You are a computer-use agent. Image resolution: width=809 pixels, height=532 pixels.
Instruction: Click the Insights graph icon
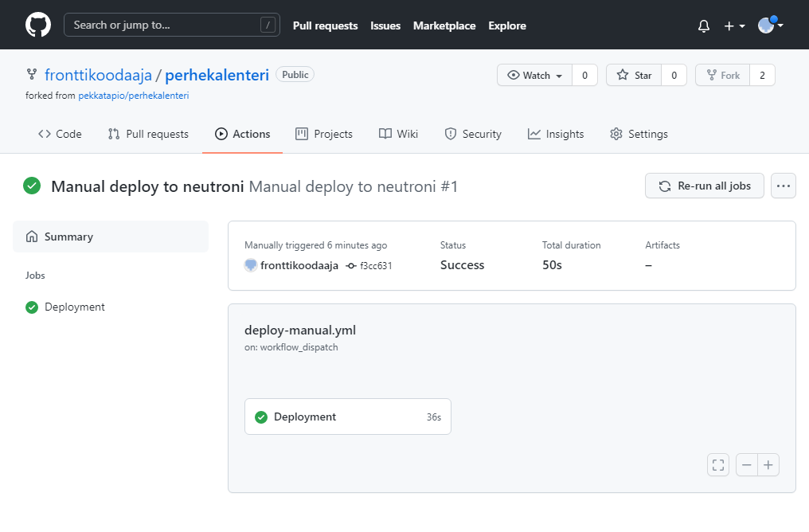coord(534,134)
